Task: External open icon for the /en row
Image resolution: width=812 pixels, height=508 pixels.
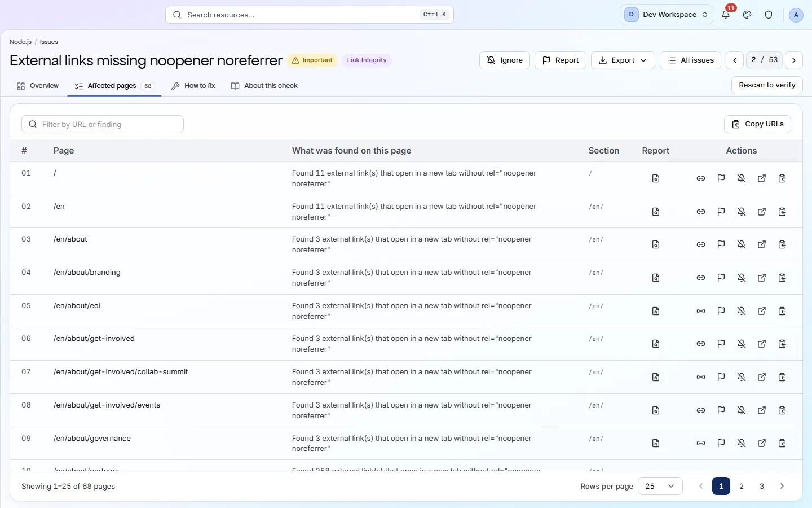Action: point(762,212)
